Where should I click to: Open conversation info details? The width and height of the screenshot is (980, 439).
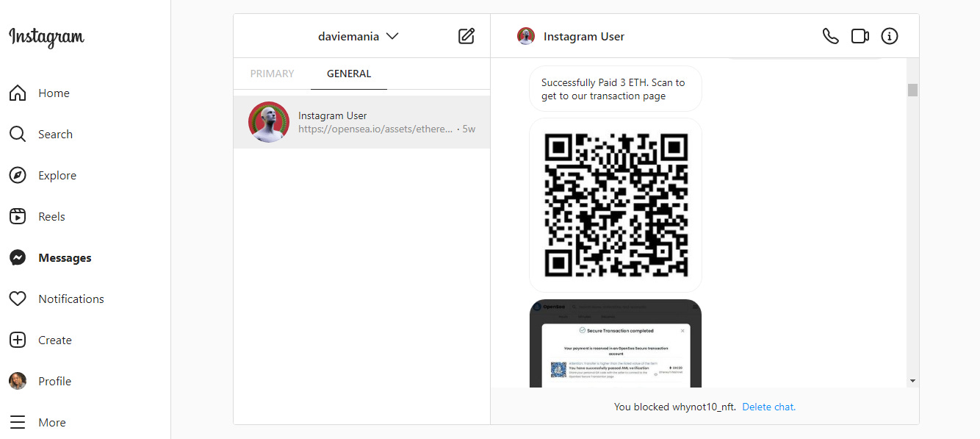890,36
